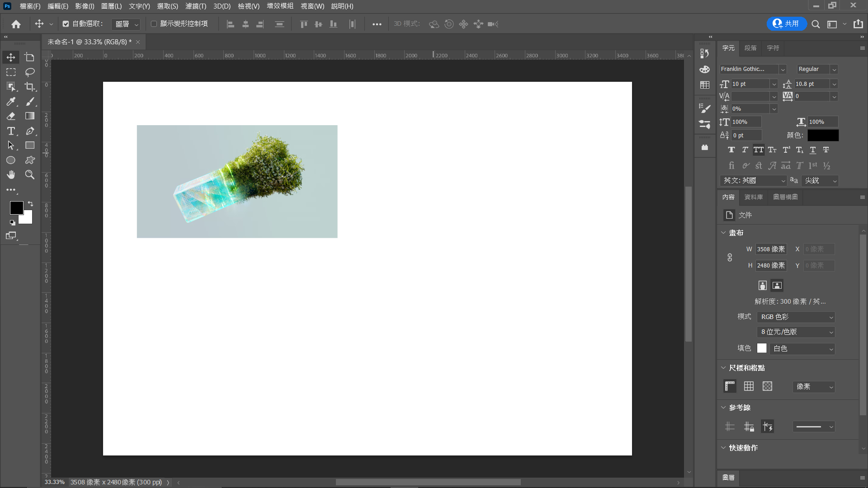Activate the Horizontal Type tool
The image size is (868, 488).
pyautogui.click(x=11, y=131)
